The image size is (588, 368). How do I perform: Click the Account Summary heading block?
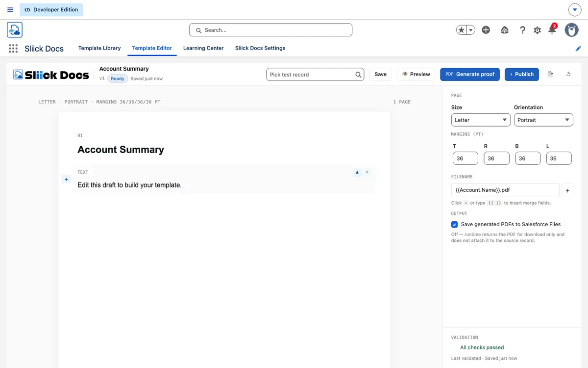point(121,150)
